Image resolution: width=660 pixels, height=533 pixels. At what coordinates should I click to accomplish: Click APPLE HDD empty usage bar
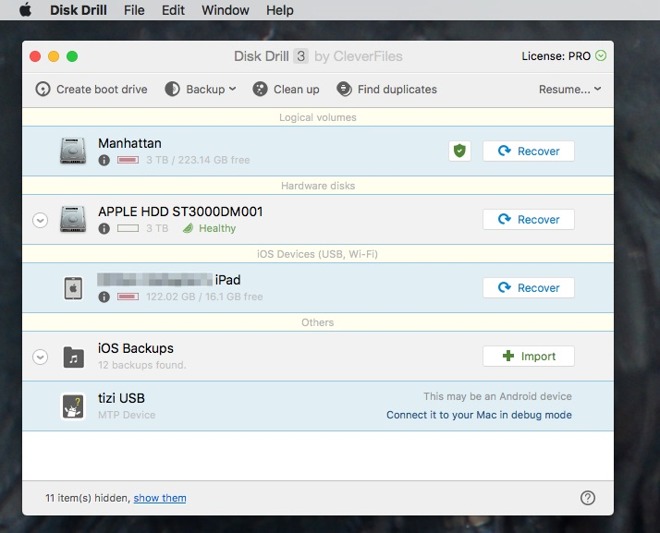pos(128,228)
